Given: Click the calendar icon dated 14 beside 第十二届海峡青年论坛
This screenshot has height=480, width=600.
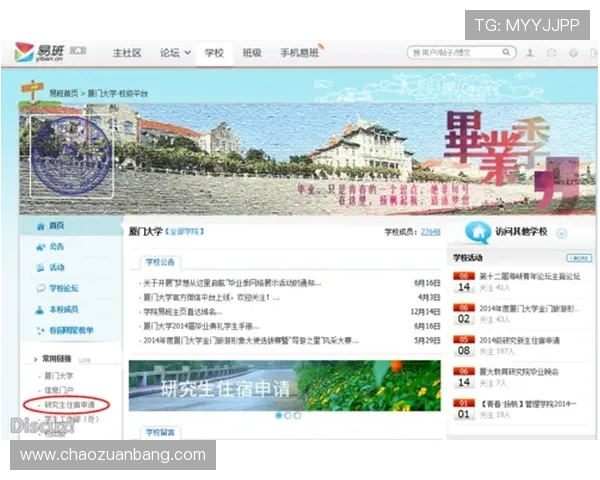Looking at the screenshot, I should pyautogui.click(x=464, y=282).
